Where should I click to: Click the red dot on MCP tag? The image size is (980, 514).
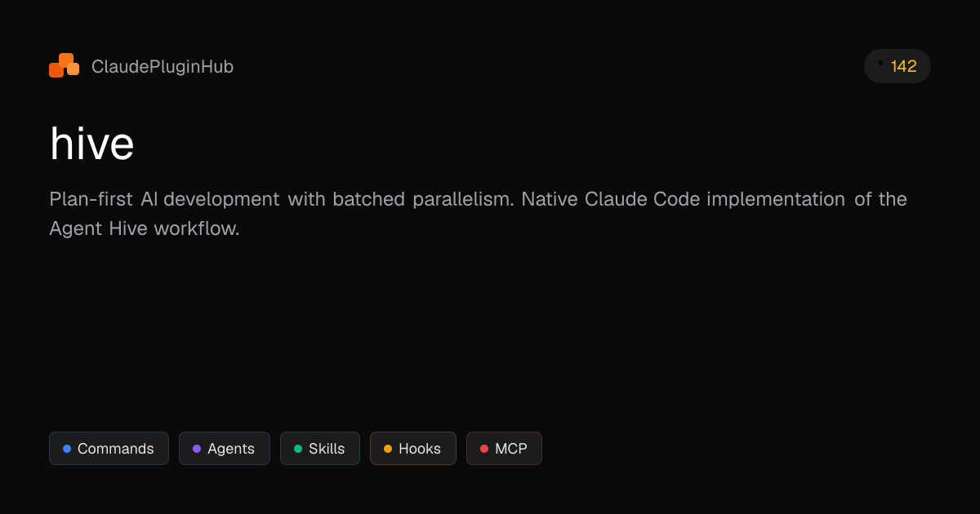[x=484, y=449]
